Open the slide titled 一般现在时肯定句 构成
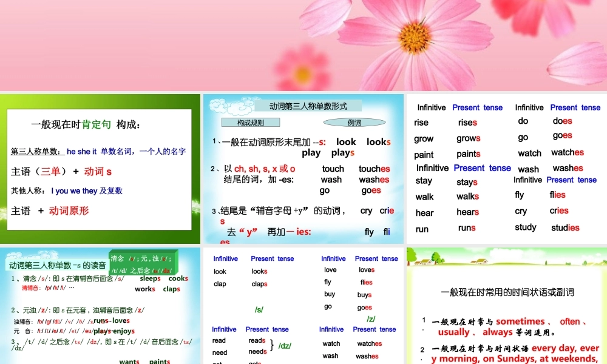607x364 pixels. tap(100, 169)
